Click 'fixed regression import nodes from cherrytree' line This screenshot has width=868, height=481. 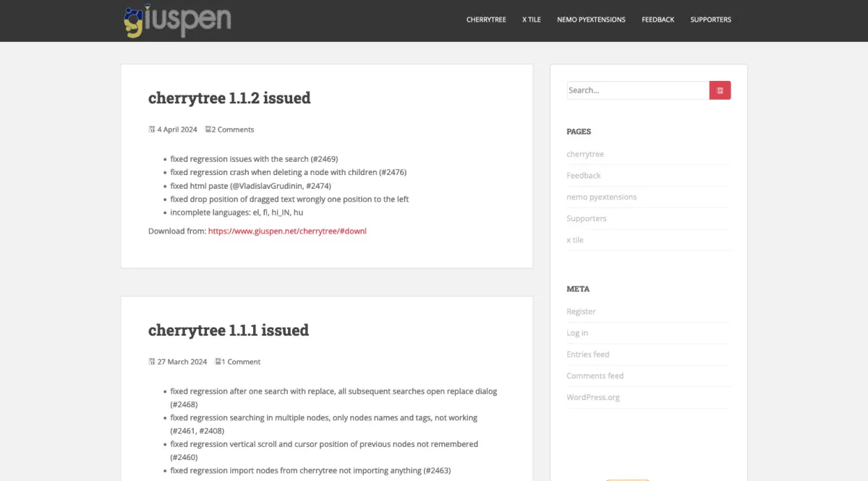tap(310, 471)
